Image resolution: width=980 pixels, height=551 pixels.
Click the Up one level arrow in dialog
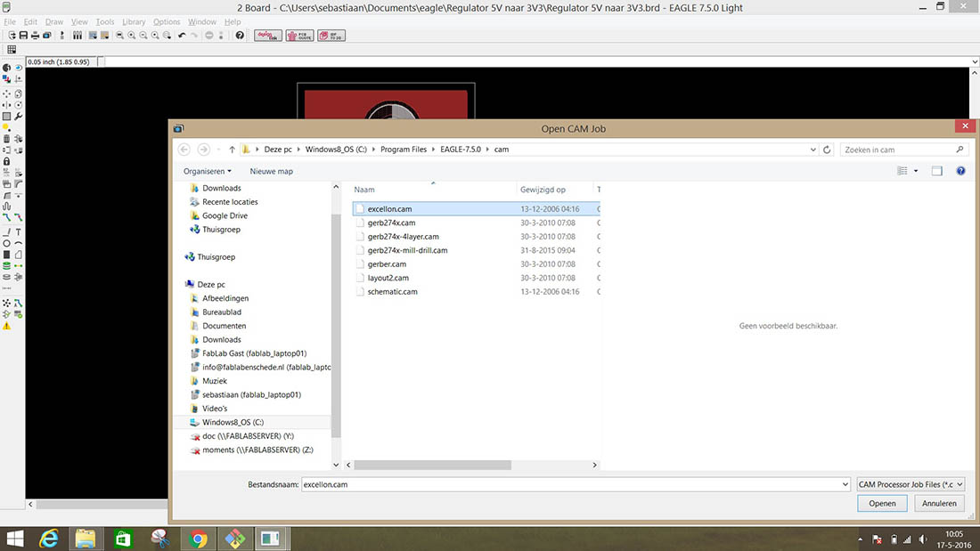pyautogui.click(x=232, y=150)
